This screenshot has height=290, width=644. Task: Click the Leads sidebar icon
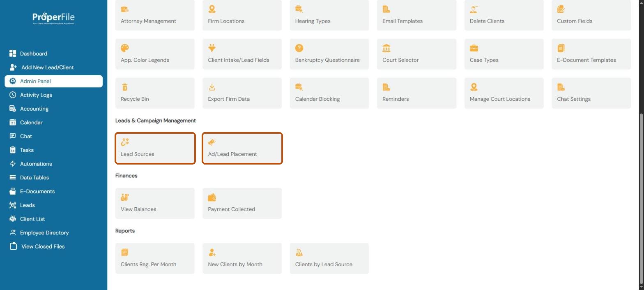tap(13, 205)
